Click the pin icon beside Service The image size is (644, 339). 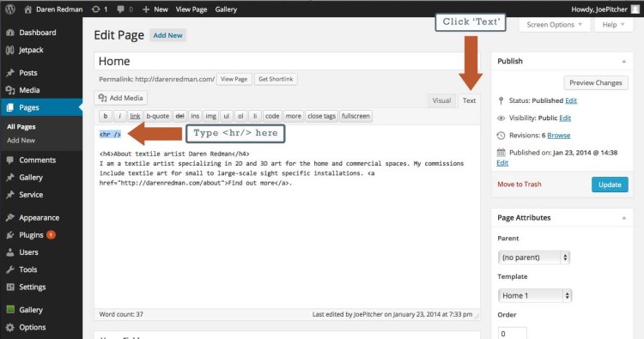click(10, 195)
